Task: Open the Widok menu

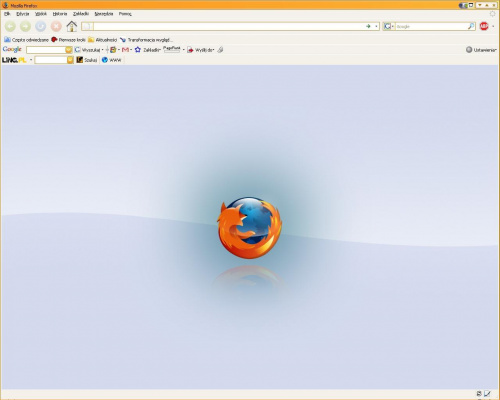Action: pyautogui.click(x=41, y=14)
